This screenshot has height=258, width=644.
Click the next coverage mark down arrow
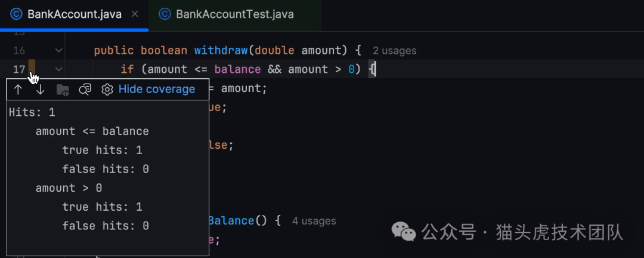tap(40, 90)
